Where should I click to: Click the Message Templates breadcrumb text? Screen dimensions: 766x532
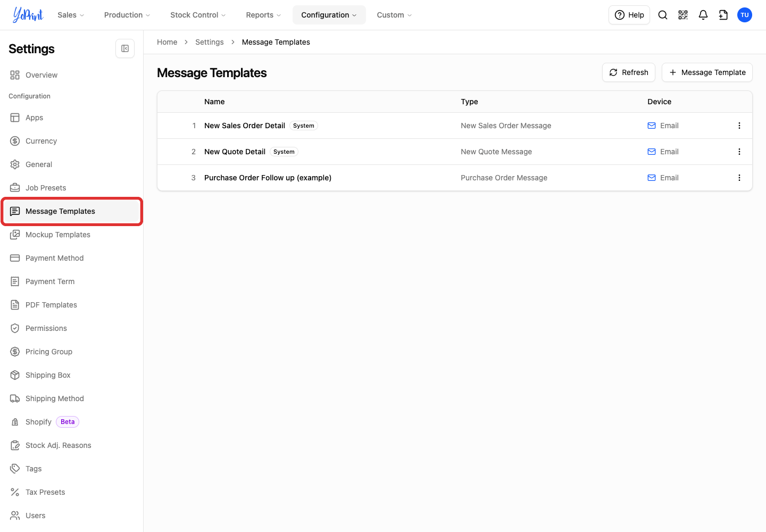click(276, 42)
